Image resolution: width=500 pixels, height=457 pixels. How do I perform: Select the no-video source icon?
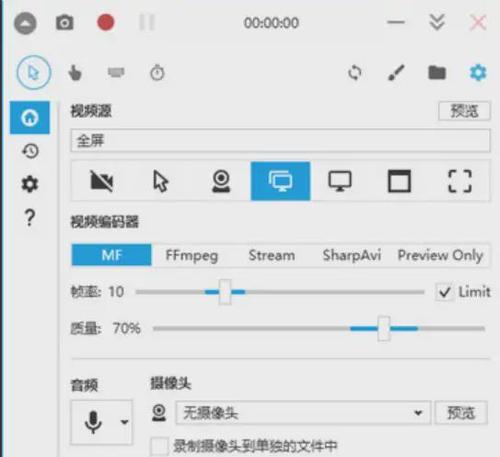point(102,181)
